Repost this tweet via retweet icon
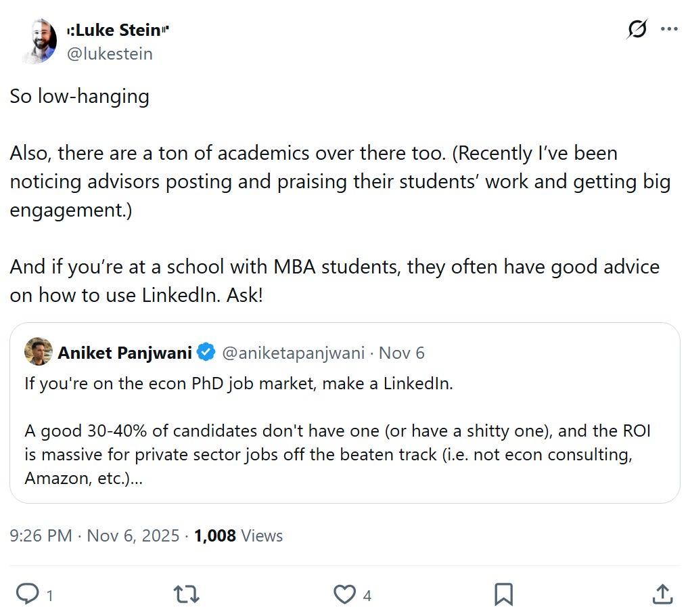Image resolution: width=688 pixels, height=616 pixels. (x=186, y=594)
